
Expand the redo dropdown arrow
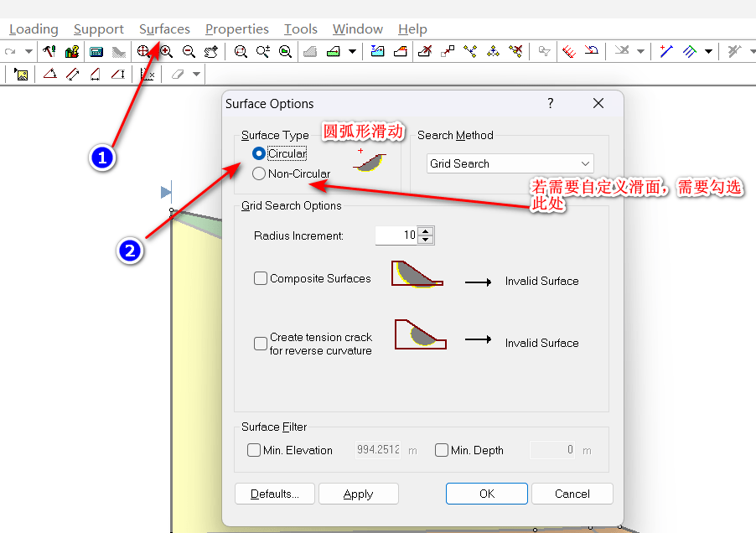point(28,51)
